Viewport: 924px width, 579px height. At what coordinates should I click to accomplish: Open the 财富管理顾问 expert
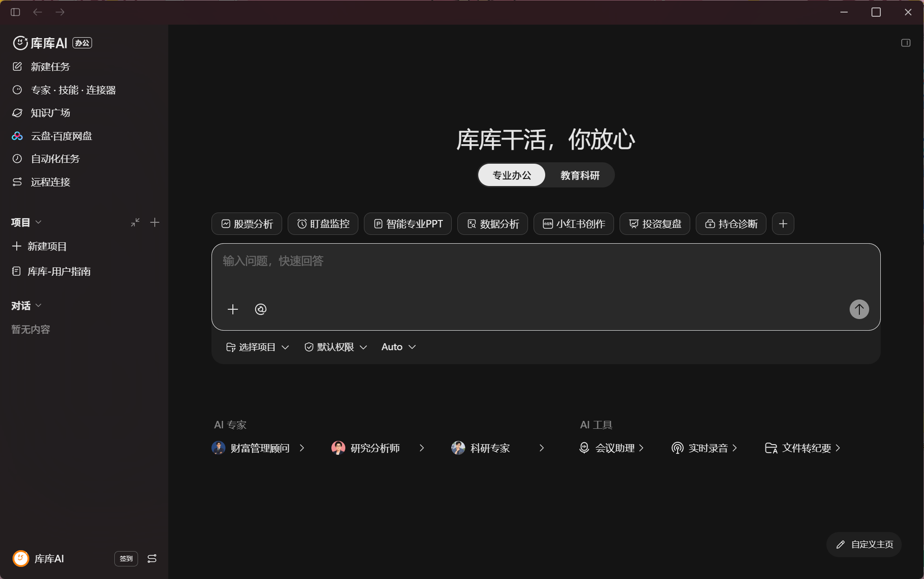(258, 448)
